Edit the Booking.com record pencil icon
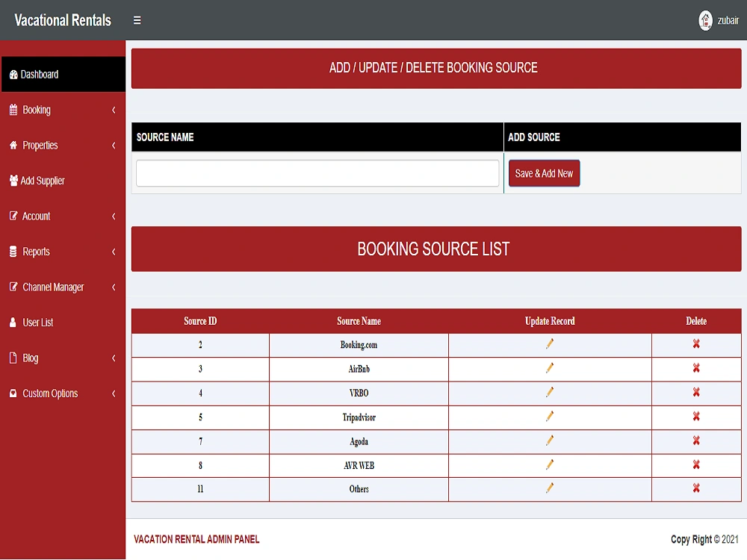747x560 pixels. [x=550, y=343]
